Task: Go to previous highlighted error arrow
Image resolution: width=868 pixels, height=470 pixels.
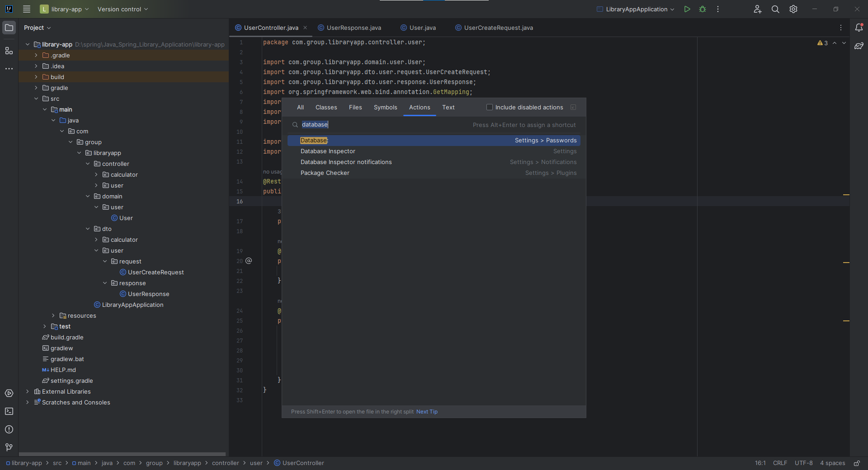Action: (x=835, y=43)
